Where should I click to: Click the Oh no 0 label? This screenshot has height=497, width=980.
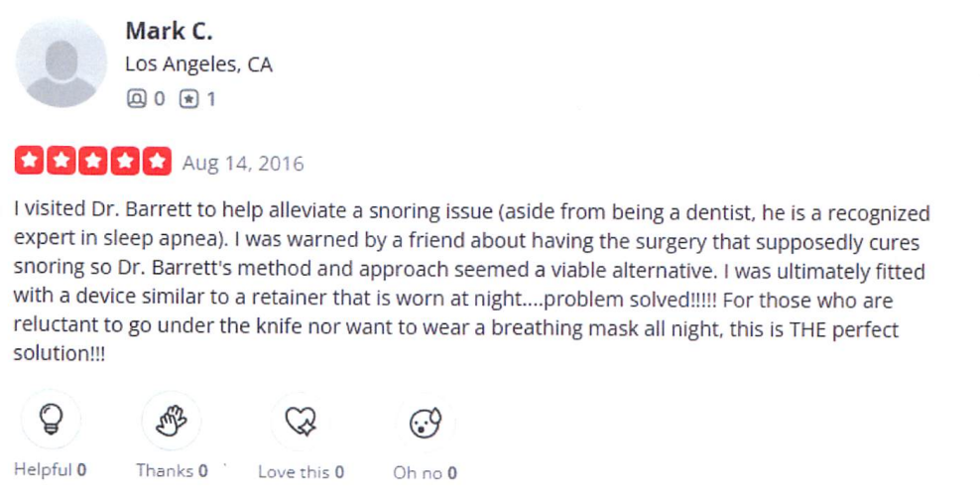pos(425,473)
